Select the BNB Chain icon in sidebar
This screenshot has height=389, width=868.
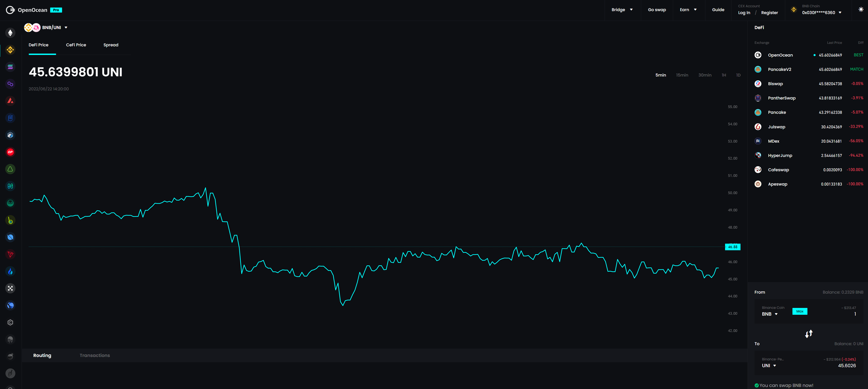[10, 50]
